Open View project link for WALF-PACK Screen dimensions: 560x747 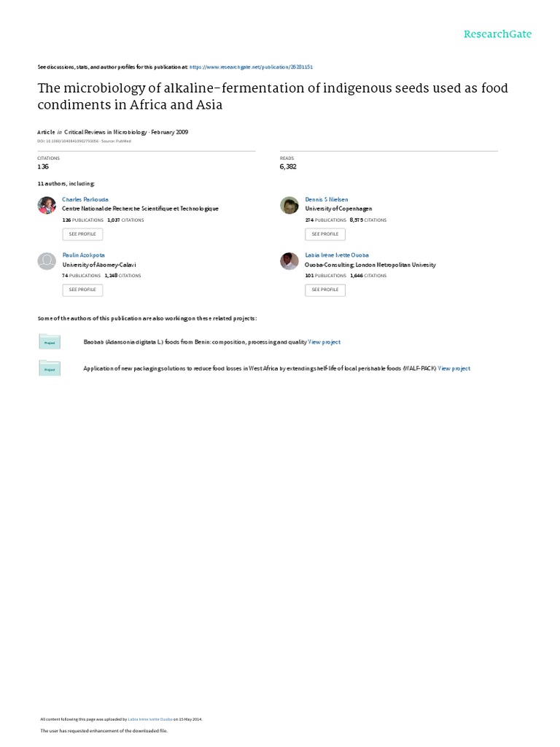pyautogui.click(x=454, y=368)
